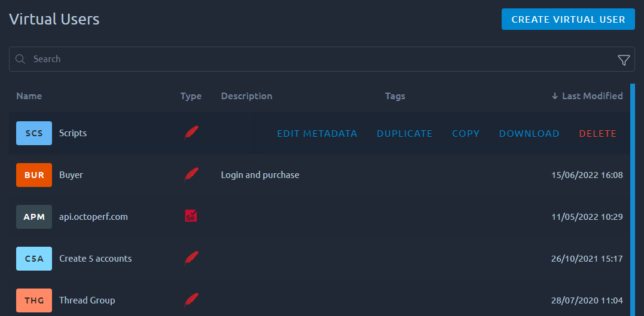Sort the list by Name column
Screen dimensions: 644x316
click(29, 96)
